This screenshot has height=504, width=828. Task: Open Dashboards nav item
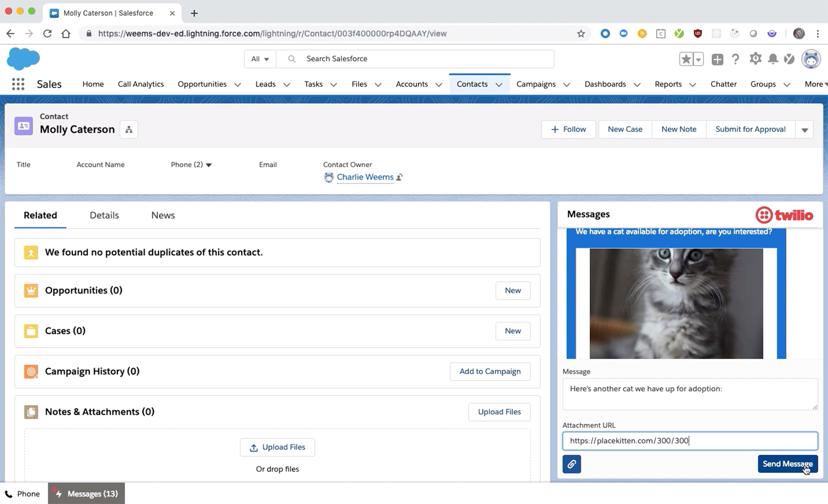click(605, 84)
